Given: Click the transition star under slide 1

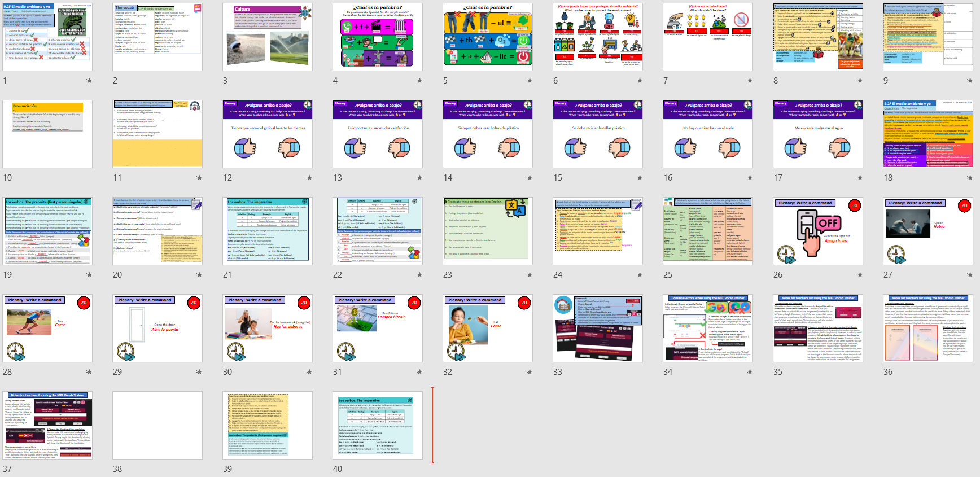Looking at the screenshot, I should click(89, 81).
